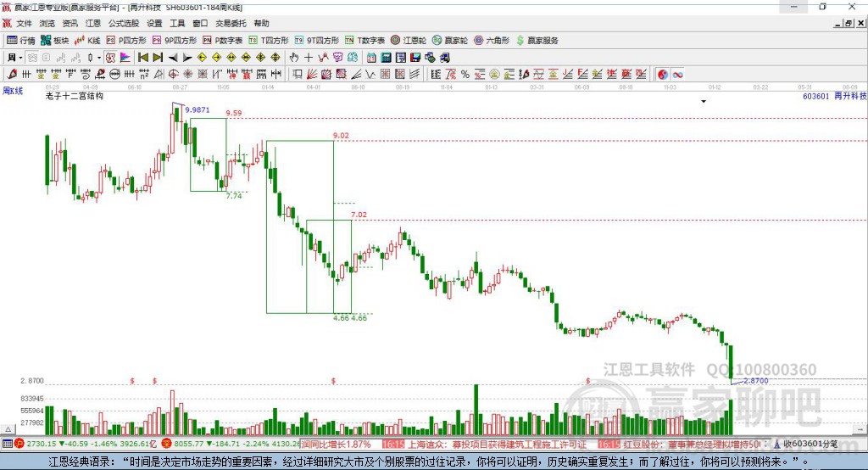Open the T四方形 tool
Viewport: 868px width, 470px height.
269,41
